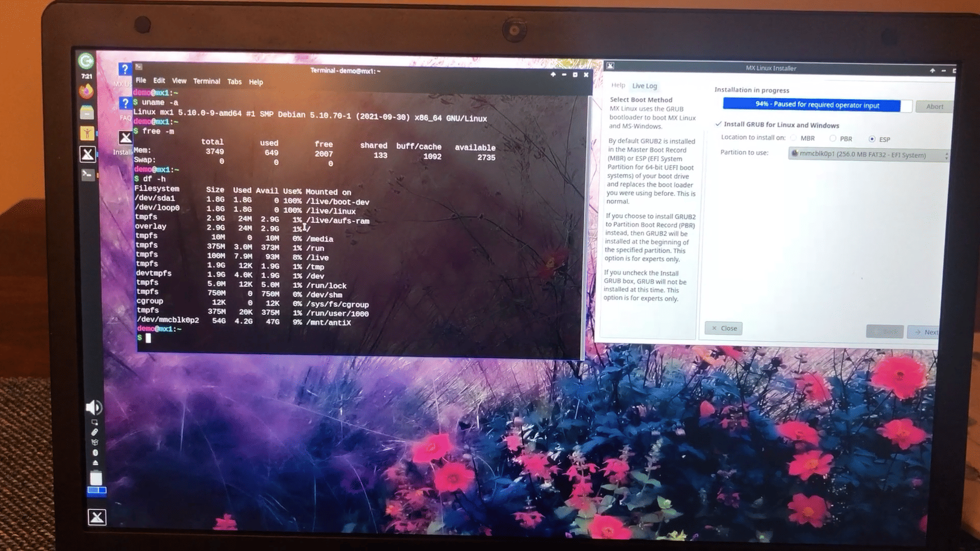Click the logout icon in the panel

point(86,61)
